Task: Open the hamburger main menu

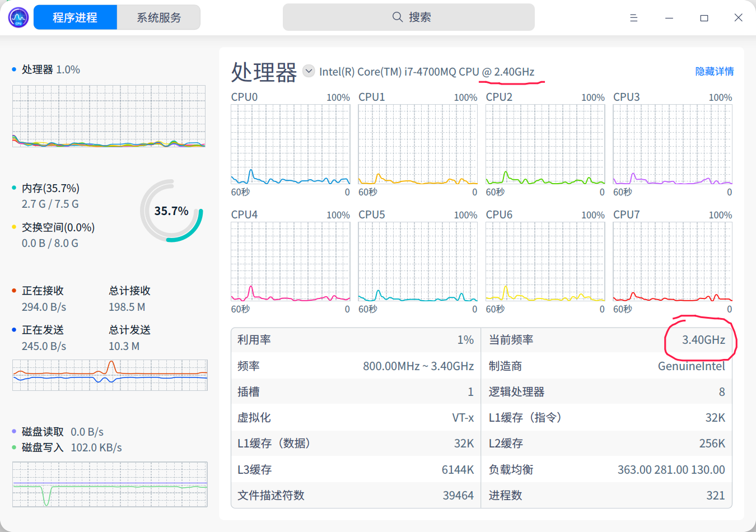Action: [633, 18]
